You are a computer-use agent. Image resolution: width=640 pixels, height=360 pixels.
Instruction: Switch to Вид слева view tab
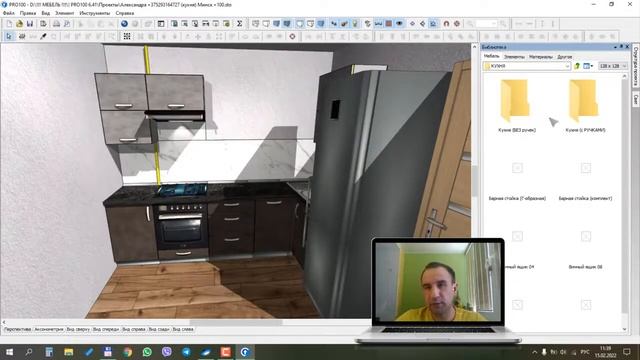pyautogui.click(x=183, y=329)
